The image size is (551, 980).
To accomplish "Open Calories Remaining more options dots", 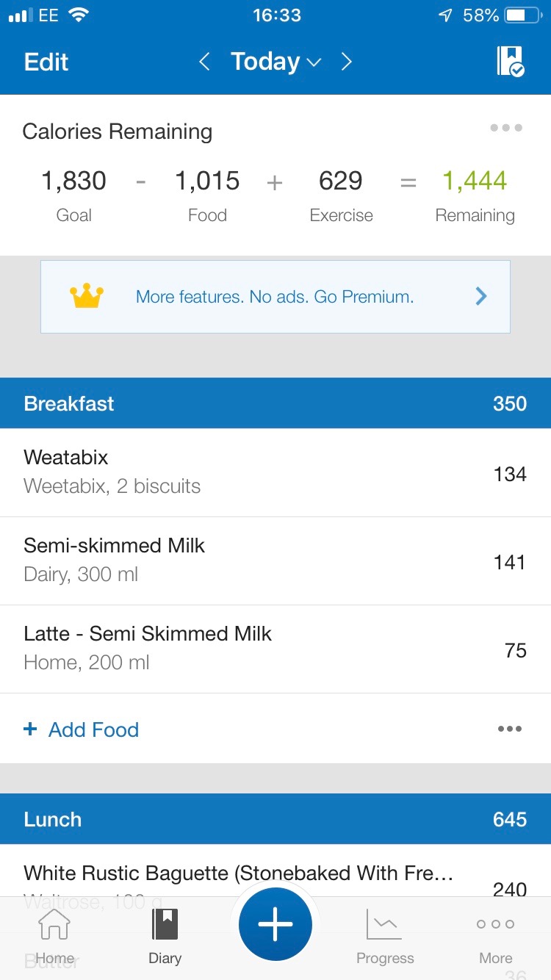I will 506,128.
